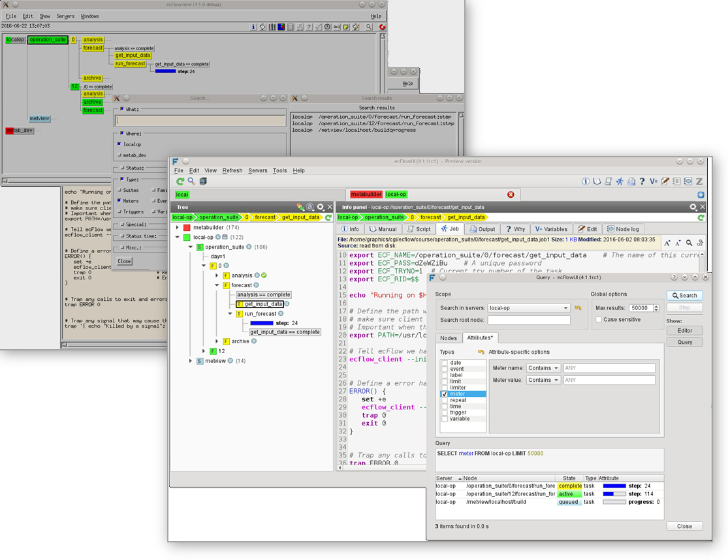Check the label type checkbox in Query

pyautogui.click(x=445, y=375)
